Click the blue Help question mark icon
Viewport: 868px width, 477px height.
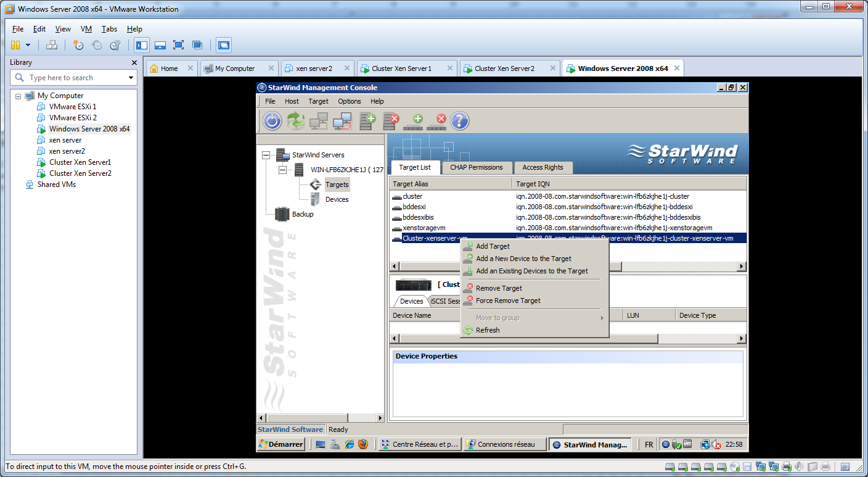(460, 121)
